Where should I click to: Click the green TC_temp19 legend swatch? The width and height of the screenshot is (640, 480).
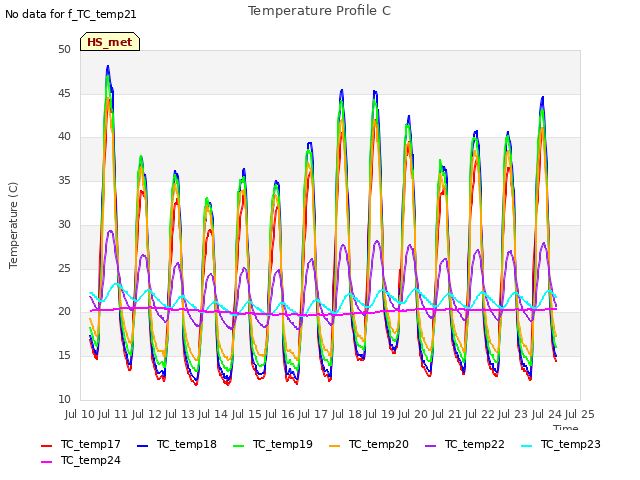238,446
